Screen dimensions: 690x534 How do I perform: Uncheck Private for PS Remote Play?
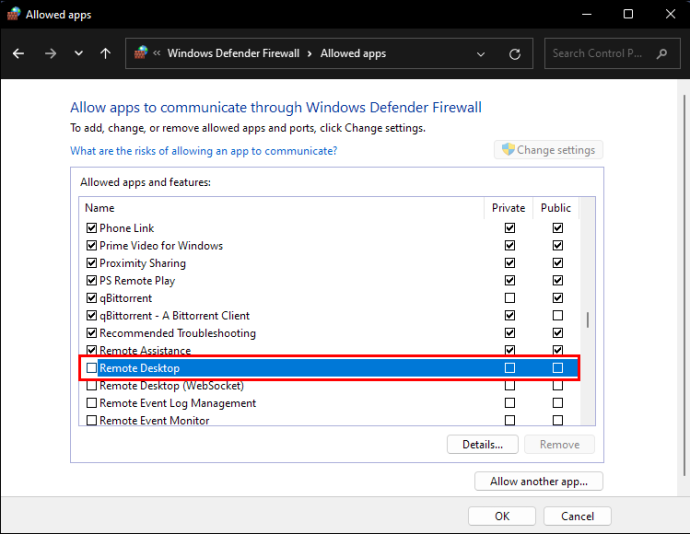pos(510,280)
